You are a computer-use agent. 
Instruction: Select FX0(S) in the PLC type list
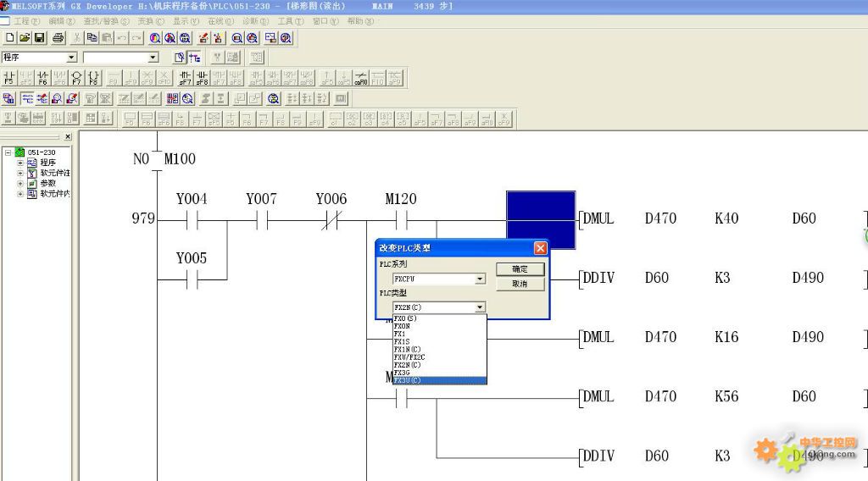point(440,318)
